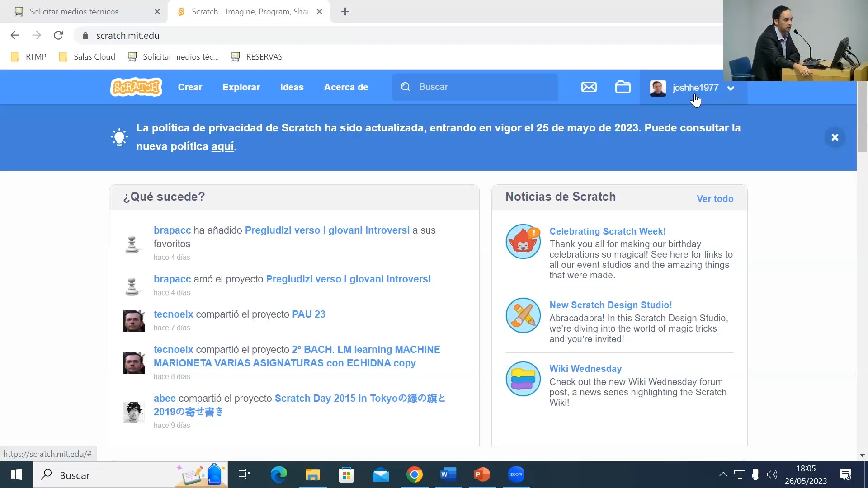868x488 pixels.
Task: Open the Salas Cloud bookmark folder
Action: tap(88, 57)
